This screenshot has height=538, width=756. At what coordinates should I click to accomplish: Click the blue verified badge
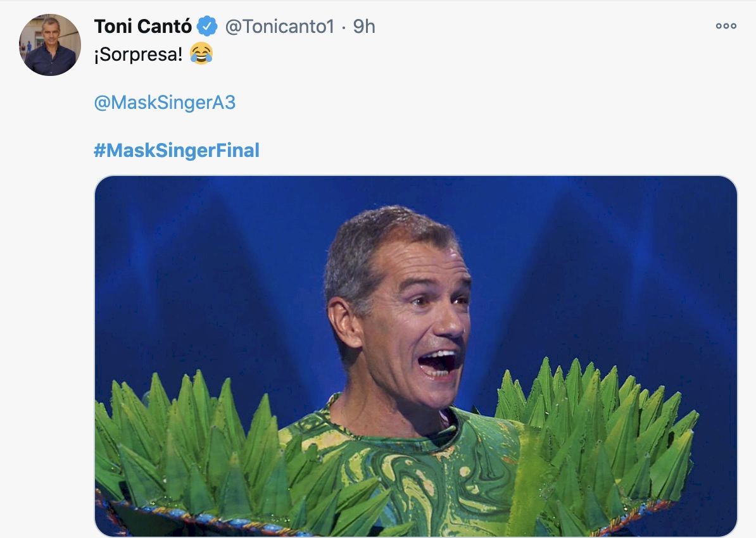coord(207,26)
